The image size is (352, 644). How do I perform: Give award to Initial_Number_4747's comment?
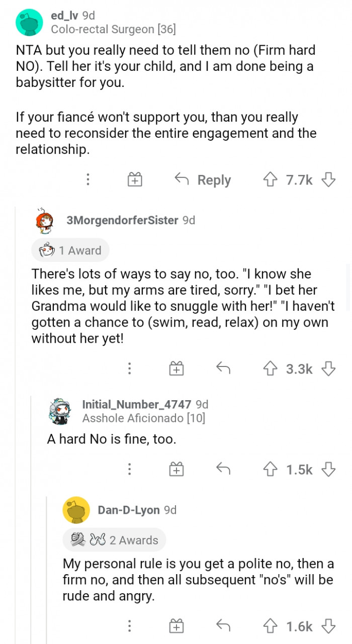click(x=176, y=469)
